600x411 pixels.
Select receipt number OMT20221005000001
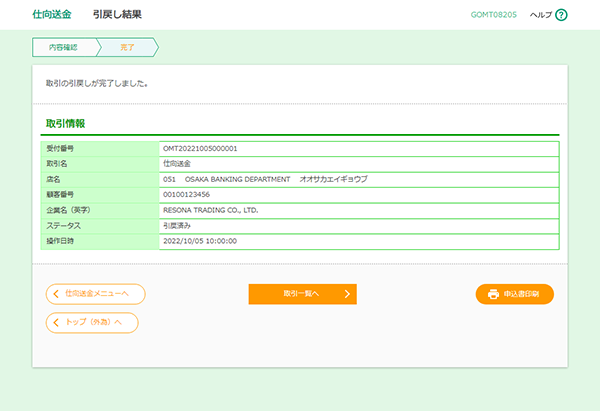click(200, 148)
